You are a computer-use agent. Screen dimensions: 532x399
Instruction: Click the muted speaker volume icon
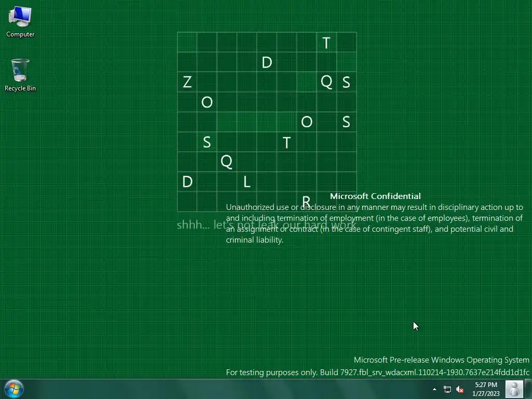[x=460, y=389]
